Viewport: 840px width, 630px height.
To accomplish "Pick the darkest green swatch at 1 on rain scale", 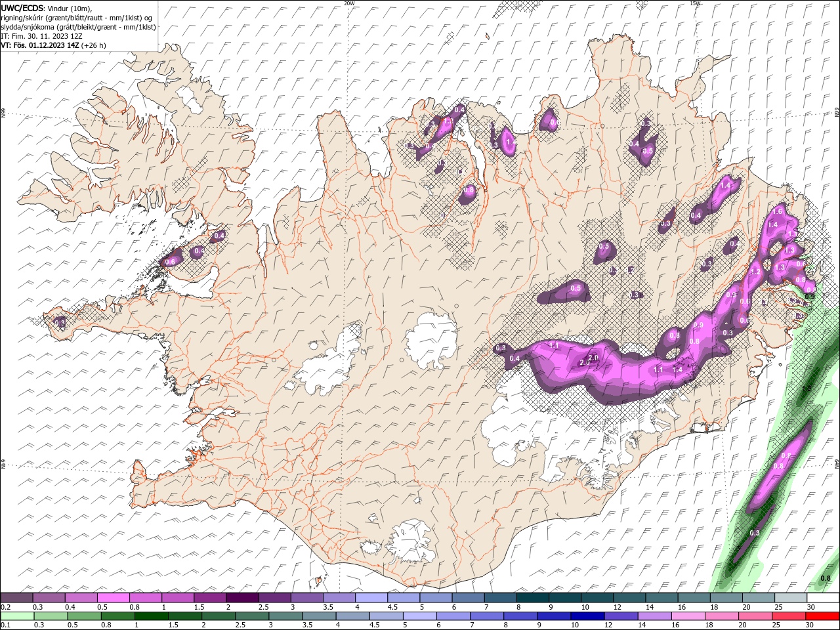I will [x=151, y=616].
